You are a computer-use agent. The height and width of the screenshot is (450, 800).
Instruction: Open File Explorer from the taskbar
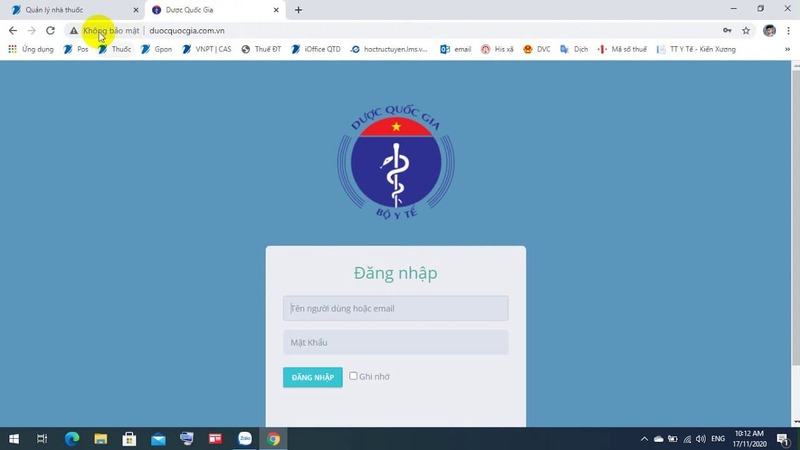click(101, 439)
